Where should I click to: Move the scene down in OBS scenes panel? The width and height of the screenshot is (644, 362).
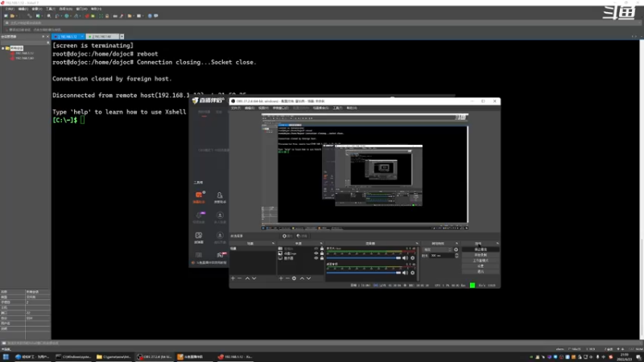[x=254, y=278]
